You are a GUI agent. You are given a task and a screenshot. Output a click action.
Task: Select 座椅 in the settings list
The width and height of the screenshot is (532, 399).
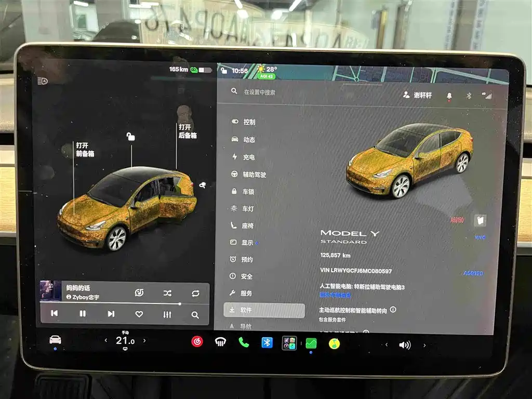[242, 225]
